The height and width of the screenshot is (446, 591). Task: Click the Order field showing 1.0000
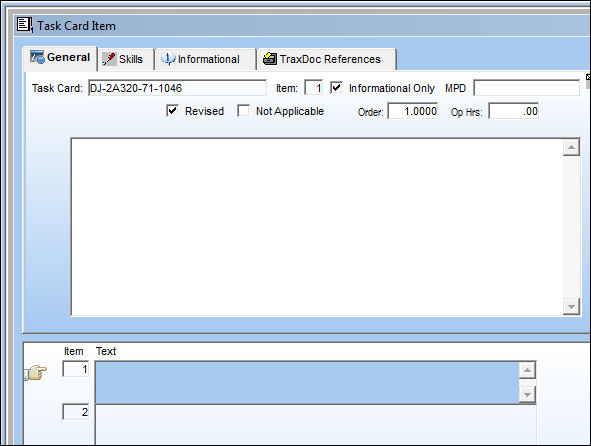tap(413, 111)
